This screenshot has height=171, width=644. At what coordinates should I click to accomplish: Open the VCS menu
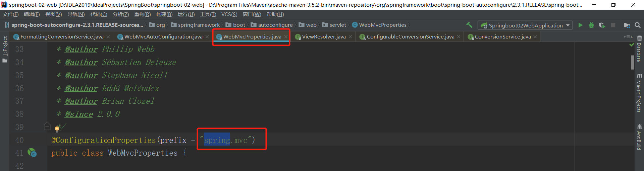(229, 14)
